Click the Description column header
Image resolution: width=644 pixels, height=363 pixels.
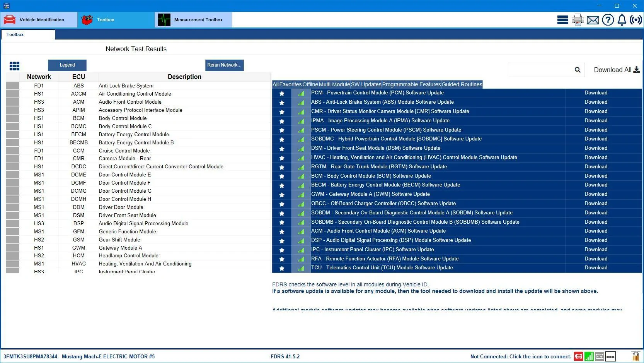pyautogui.click(x=184, y=77)
